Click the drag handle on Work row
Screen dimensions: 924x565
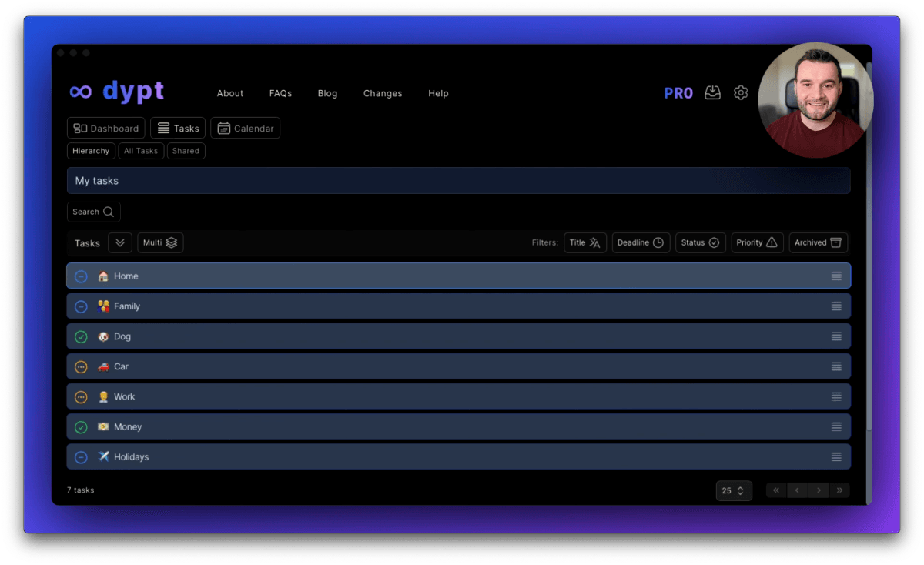[836, 396]
